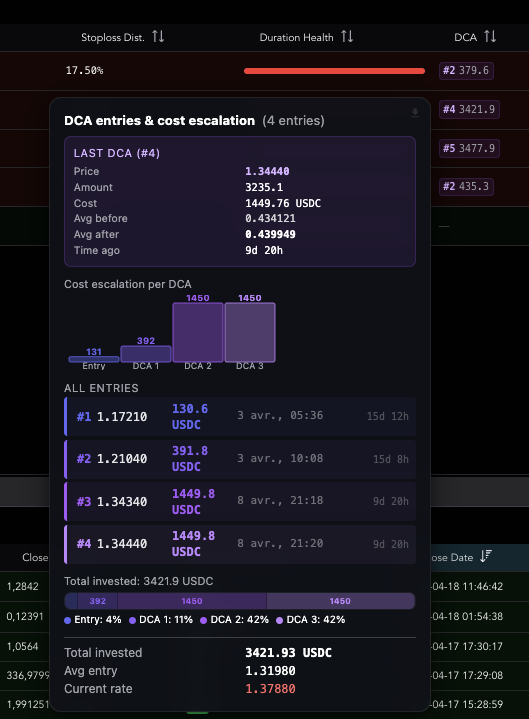Click Price value 1.34440 in last DCA
This screenshot has width=529, height=719.
coord(267,171)
